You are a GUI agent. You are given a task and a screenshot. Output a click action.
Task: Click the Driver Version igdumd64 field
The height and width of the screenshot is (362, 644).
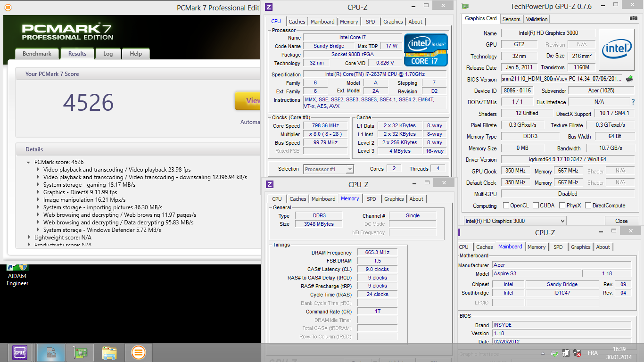tap(568, 160)
